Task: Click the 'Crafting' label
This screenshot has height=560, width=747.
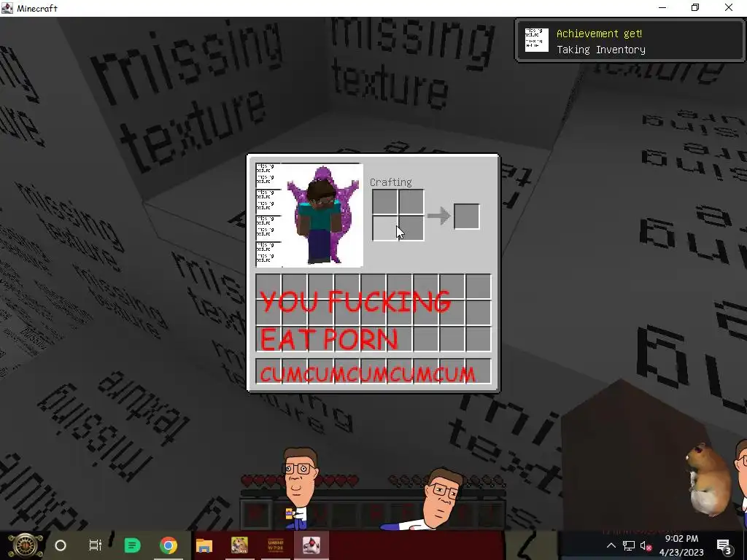Action: pos(391,182)
